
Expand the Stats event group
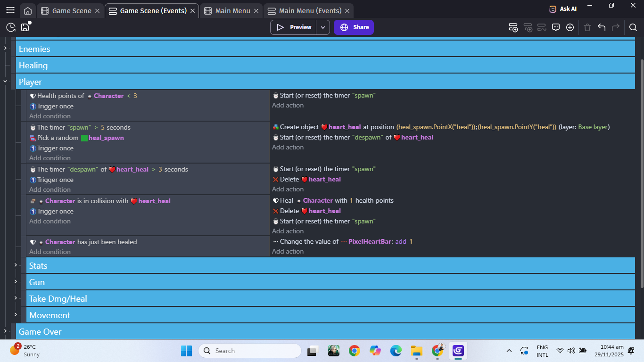click(16, 265)
